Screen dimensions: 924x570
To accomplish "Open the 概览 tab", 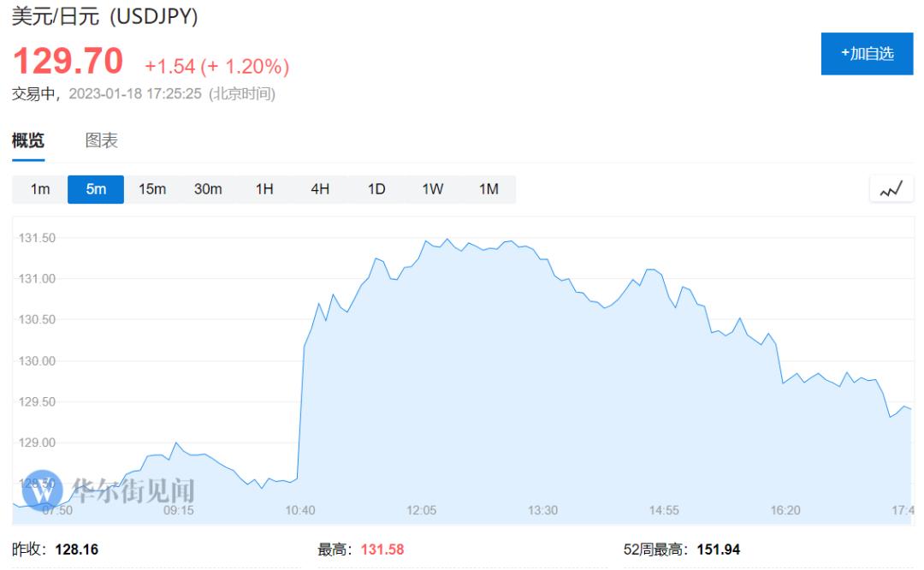I will [x=28, y=141].
